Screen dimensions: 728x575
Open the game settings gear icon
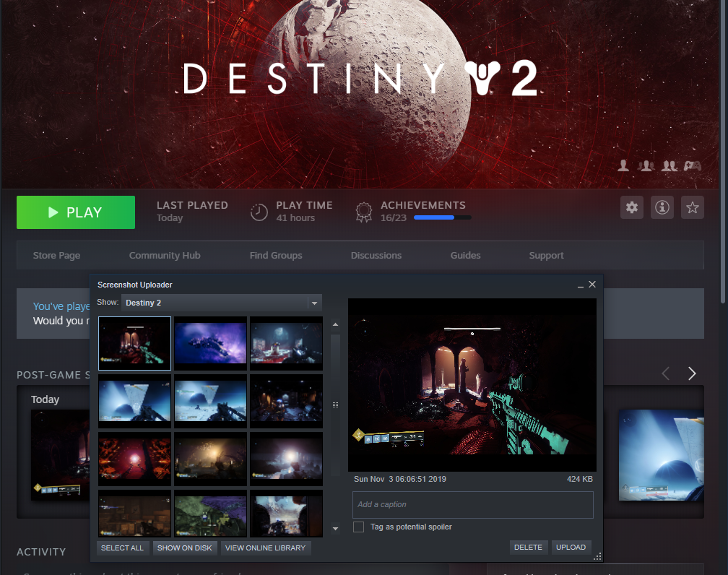pos(631,207)
